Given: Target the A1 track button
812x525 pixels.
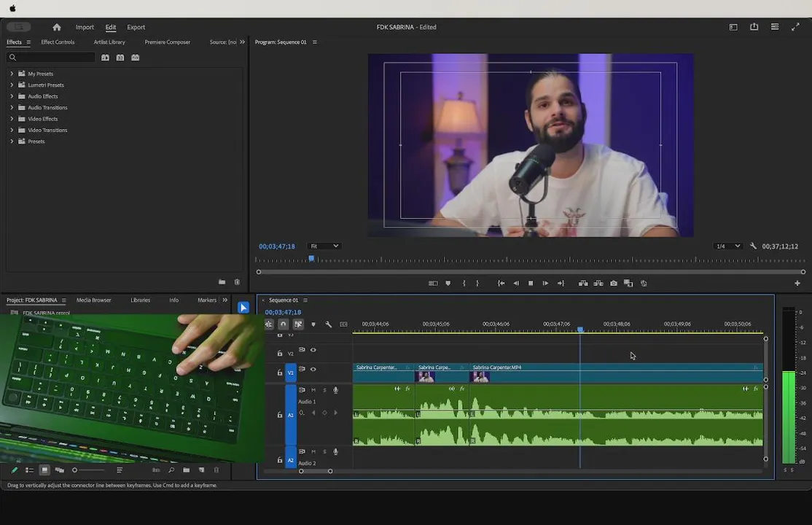Looking at the screenshot, I should 291,415.
